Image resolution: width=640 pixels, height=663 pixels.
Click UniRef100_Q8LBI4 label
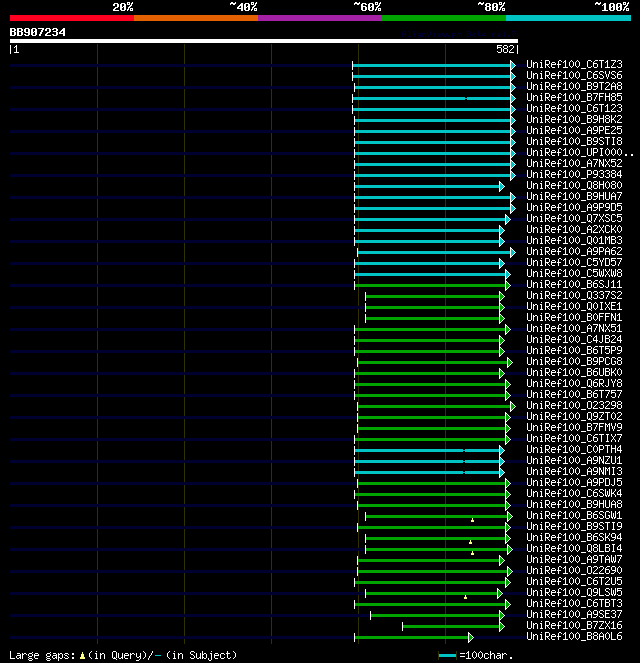coord(574,548)
